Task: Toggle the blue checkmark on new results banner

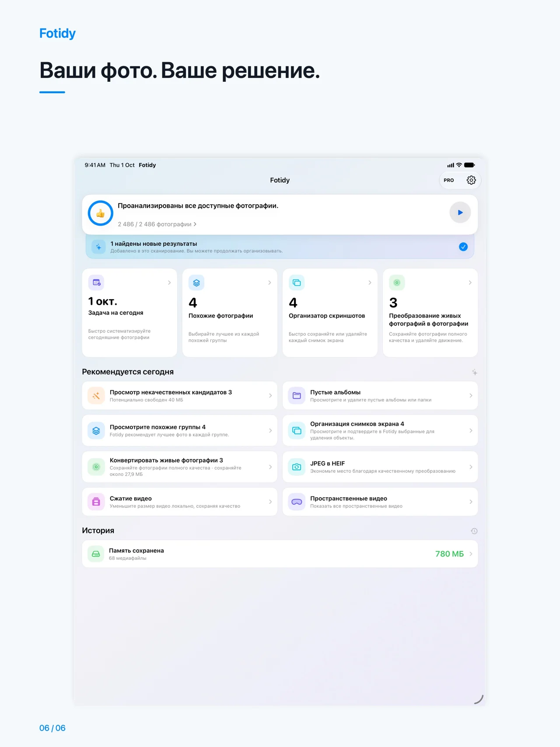Action: (x=463, y=247)
